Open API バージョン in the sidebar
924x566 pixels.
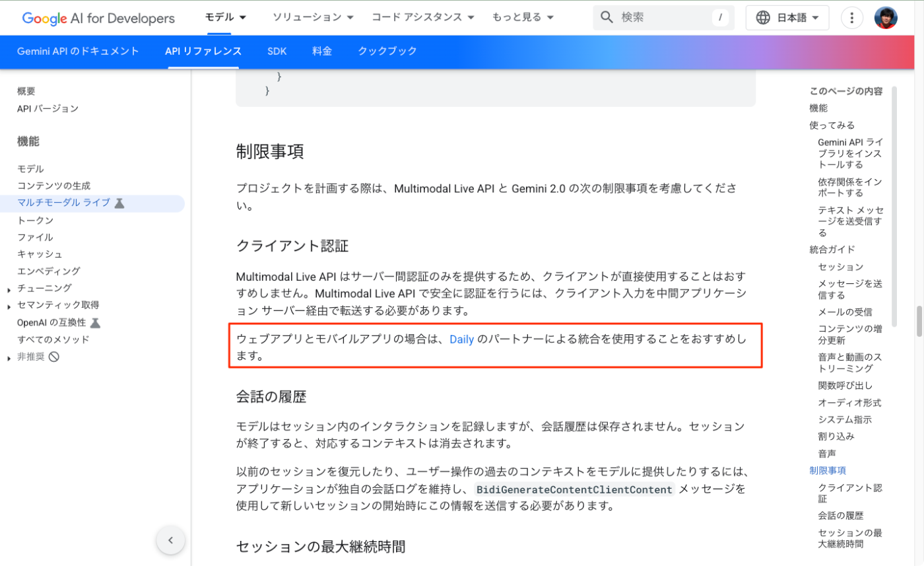point(48,108)
